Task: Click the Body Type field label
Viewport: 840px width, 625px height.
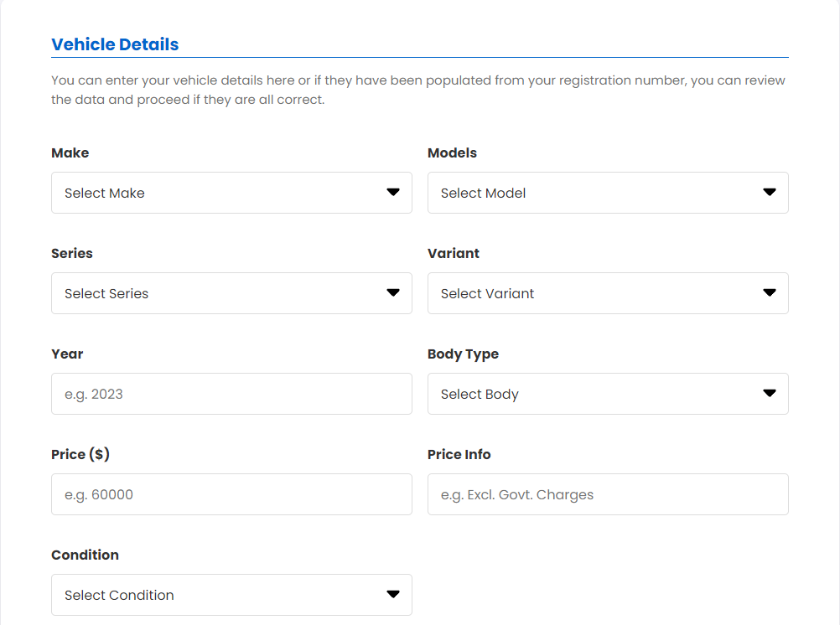Action: point(463,354)
